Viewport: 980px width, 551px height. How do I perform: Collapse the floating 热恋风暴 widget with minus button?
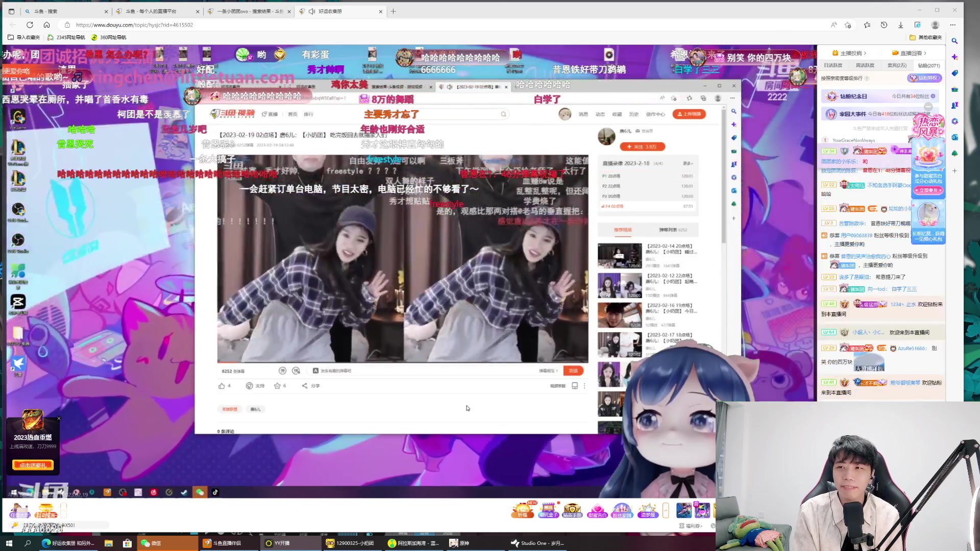(x=928, y=106)
